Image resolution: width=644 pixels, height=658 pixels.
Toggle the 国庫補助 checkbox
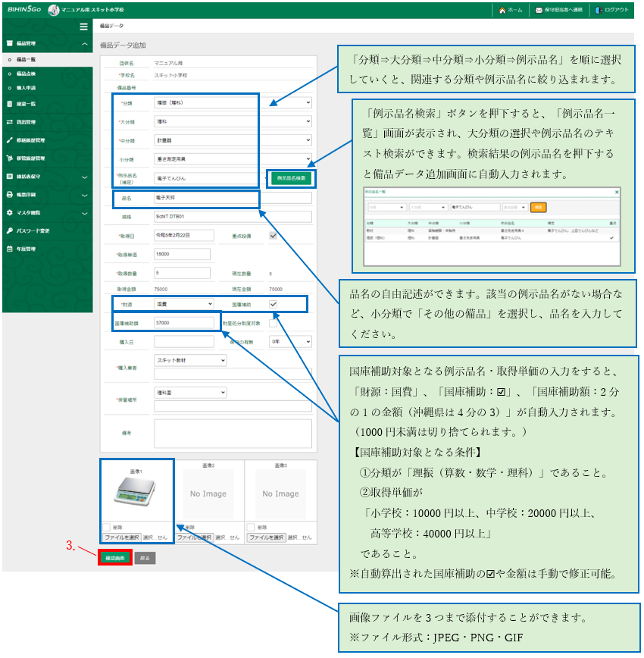click(x=274, y=304)
